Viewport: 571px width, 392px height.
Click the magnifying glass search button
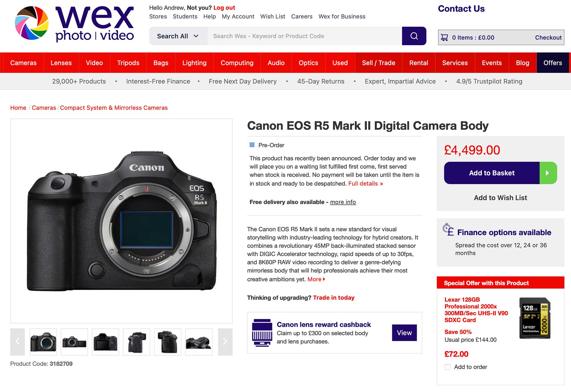click(414, 36)
